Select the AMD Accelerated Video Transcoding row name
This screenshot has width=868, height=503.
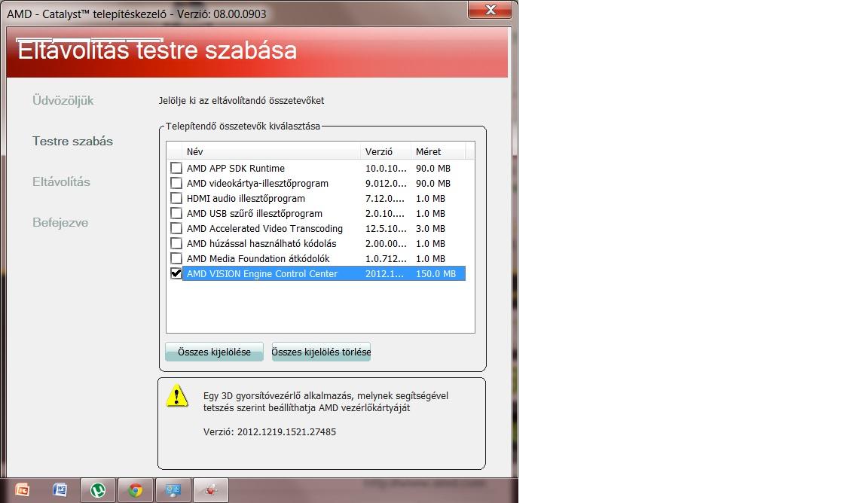[264, 229]
